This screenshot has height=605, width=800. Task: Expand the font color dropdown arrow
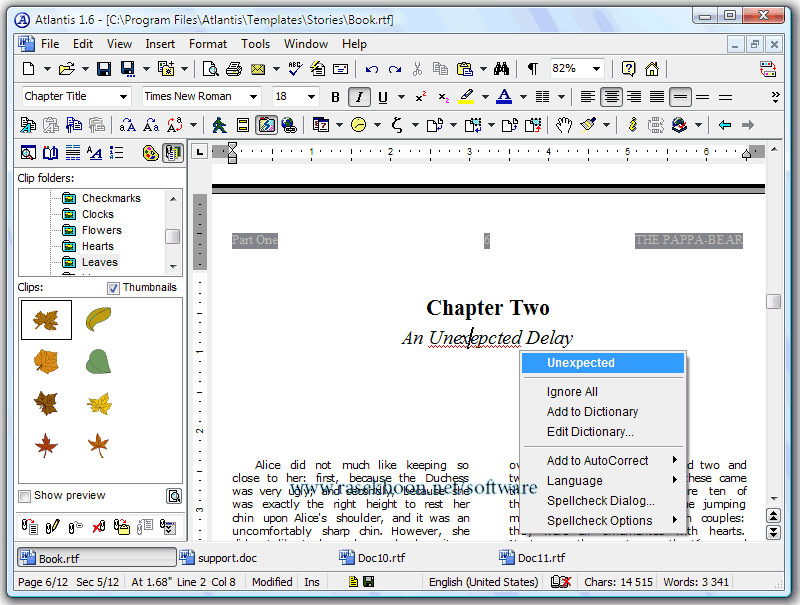click(523, 96)
